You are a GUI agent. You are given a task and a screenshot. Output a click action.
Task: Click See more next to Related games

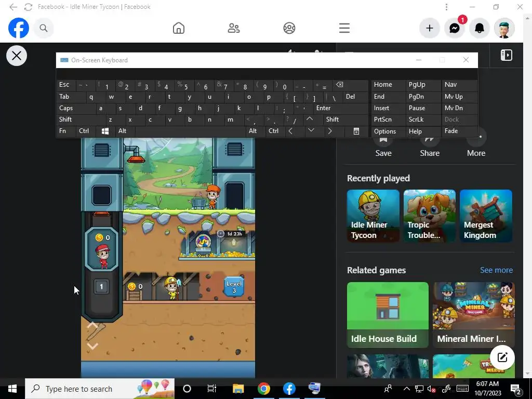(496, 270)
